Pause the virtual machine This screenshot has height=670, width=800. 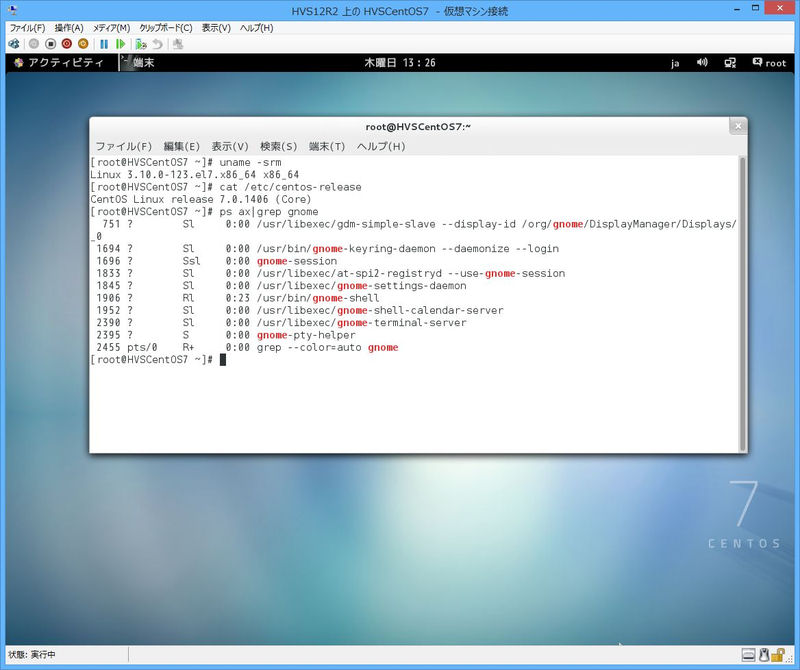coord(104,44)
